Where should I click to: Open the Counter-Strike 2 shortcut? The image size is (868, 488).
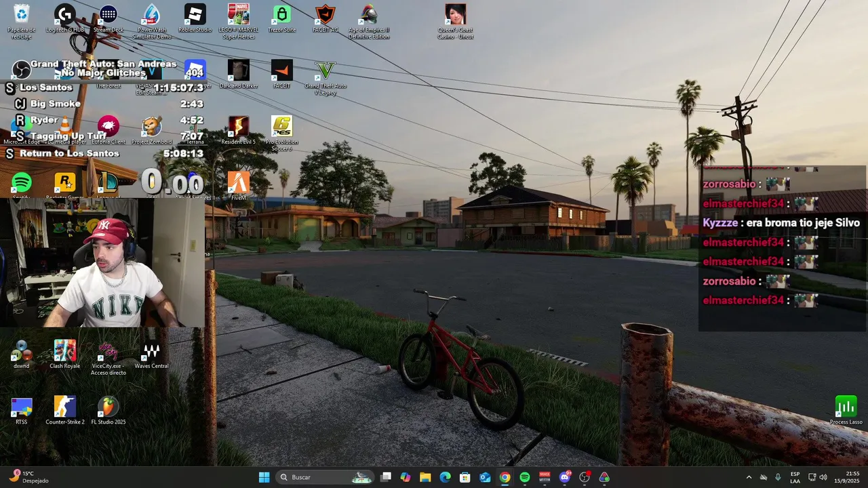tap(65, 411)
